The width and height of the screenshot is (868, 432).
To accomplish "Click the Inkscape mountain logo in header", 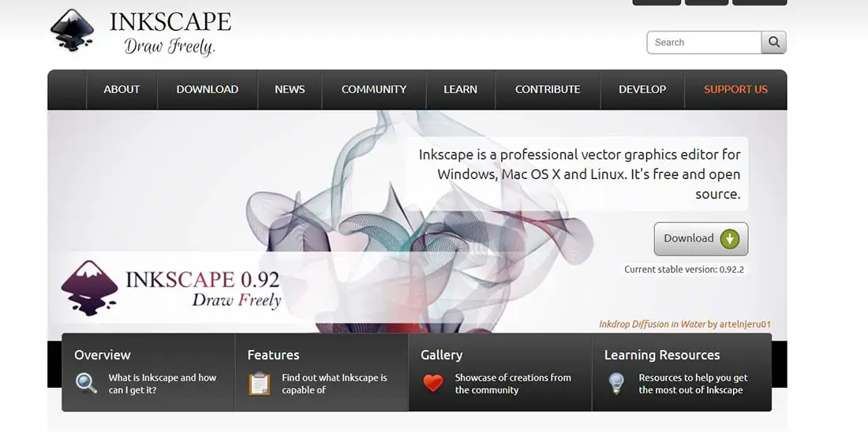I will click(72, 30).
